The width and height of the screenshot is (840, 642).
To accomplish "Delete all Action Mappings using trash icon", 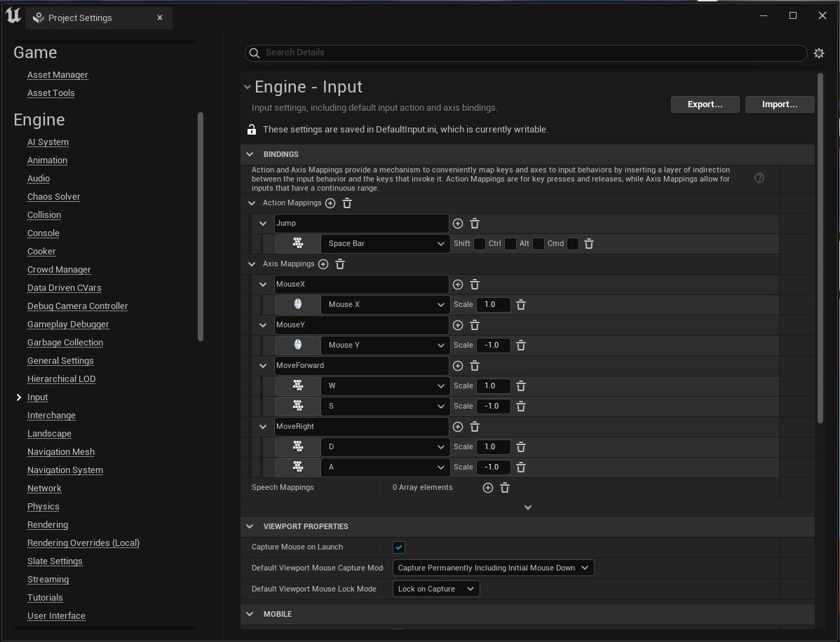I will click(x=347, y=203).
